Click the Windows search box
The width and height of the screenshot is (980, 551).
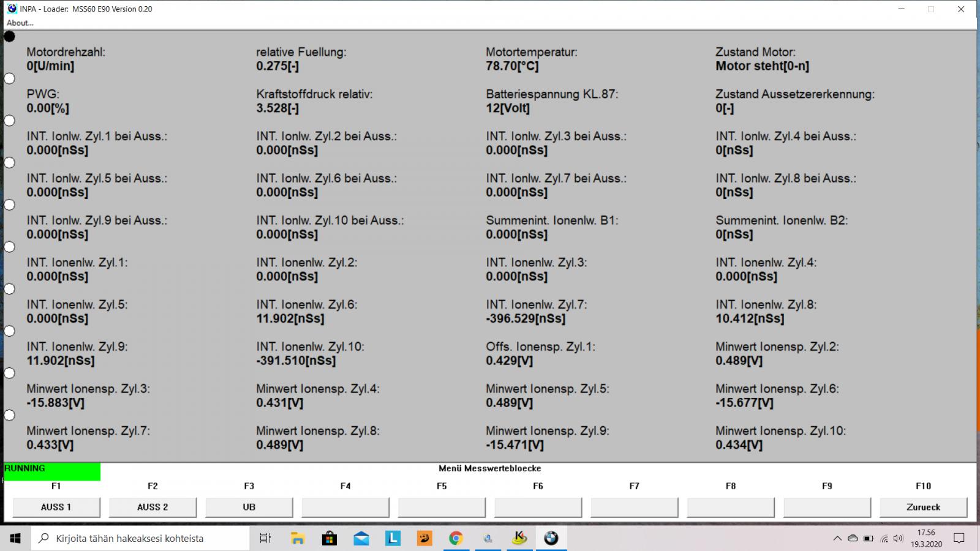pyautogui.click(x=141, y=538)
